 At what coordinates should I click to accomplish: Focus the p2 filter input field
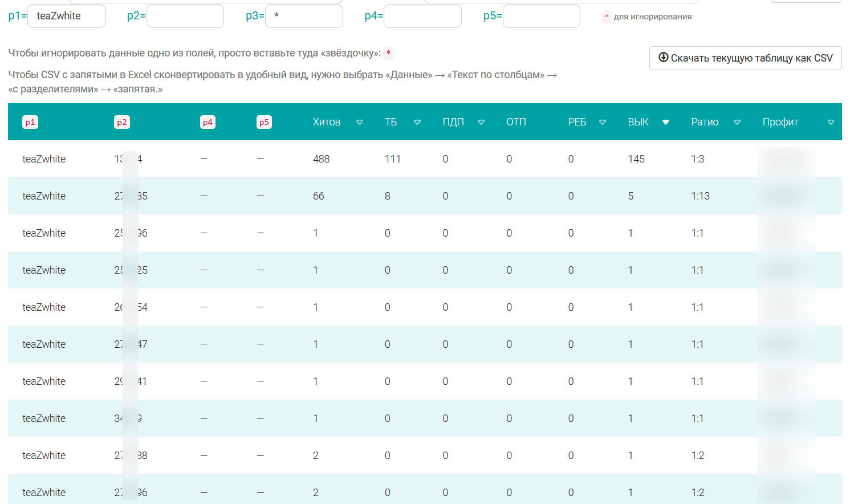185,16
